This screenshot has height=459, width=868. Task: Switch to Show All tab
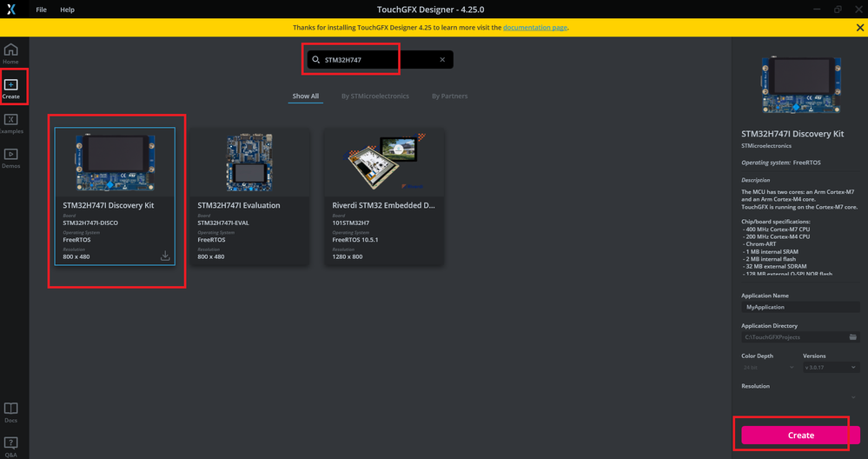[x=306, y=96]
